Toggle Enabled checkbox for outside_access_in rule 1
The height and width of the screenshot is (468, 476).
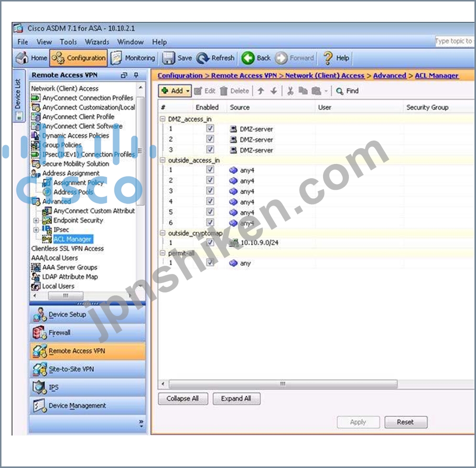pos(210,169)
